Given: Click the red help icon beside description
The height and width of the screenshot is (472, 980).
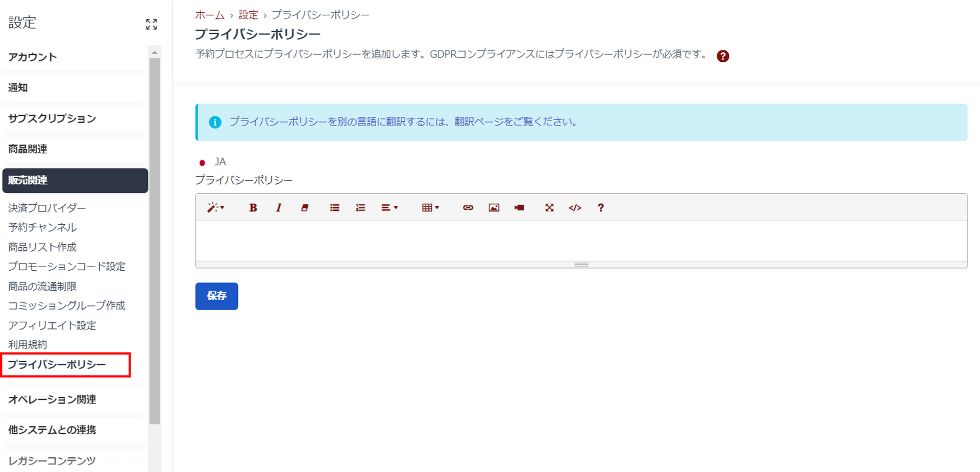Looking at the screenshot, I should [722, 56].
